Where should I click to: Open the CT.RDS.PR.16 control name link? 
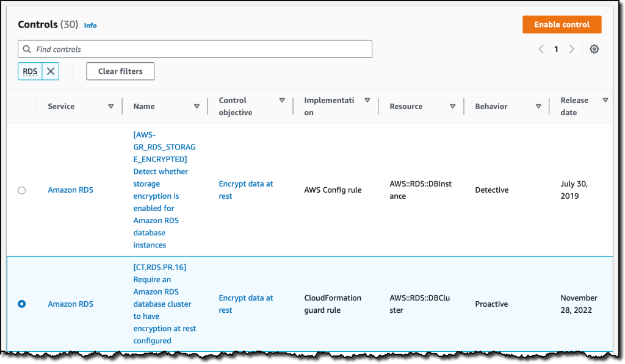[x=164, y=304]
